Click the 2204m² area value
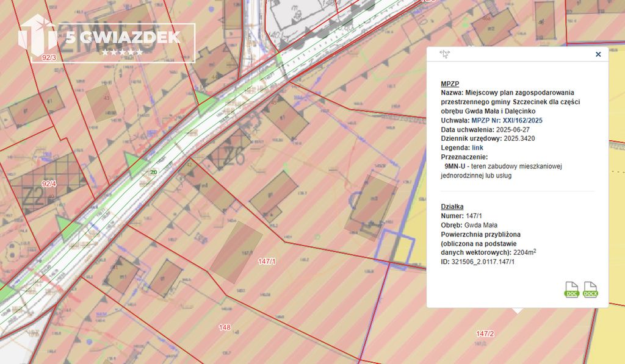625x364 pixels. (x=524, y=252)
